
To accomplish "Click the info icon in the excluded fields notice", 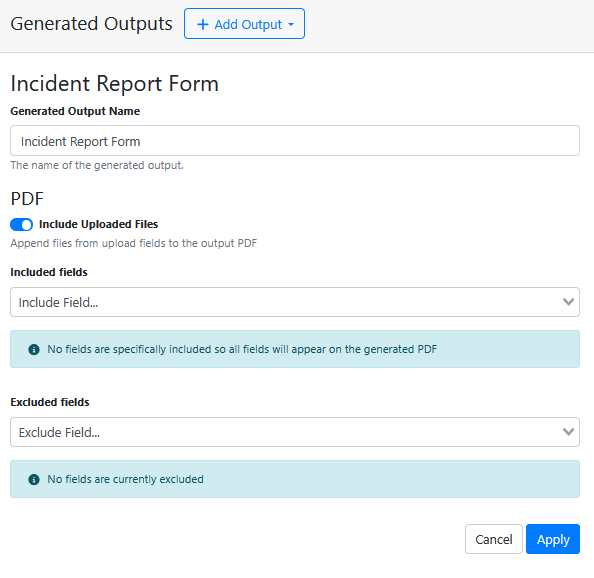I will 34,480.
